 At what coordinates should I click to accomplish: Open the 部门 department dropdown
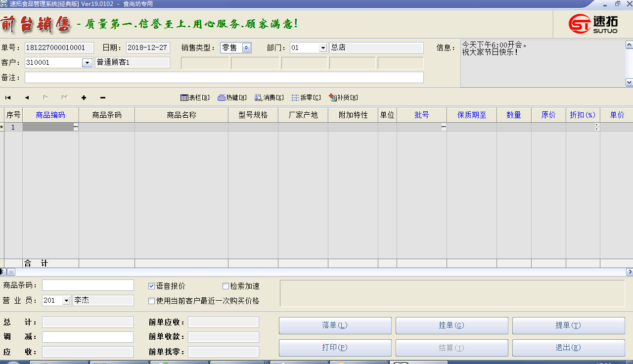322,47
